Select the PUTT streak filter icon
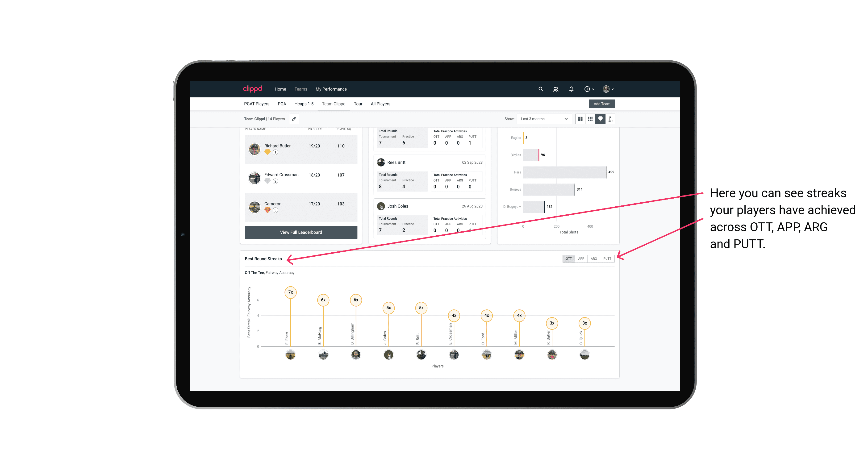Viewport: 868px width, 467px height. 608,258
